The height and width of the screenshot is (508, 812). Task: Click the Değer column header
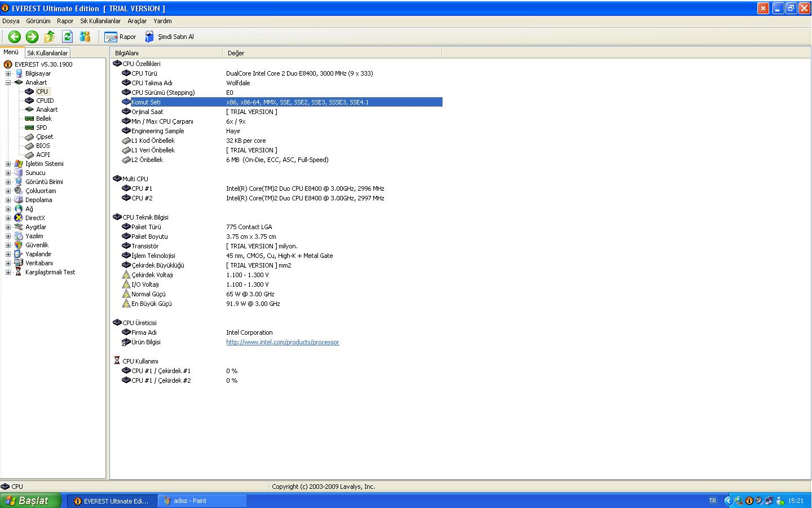332,53
